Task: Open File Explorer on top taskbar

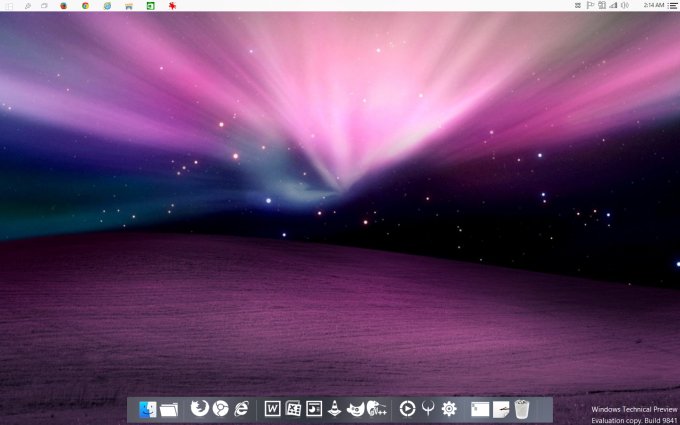Action: 129,6
